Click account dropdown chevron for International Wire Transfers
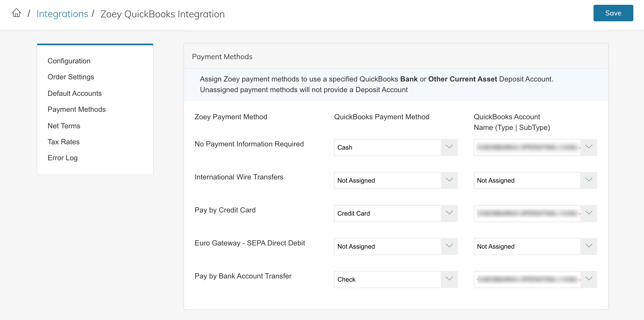Screen dimensions: 644x320 click(x=589, y=180)
